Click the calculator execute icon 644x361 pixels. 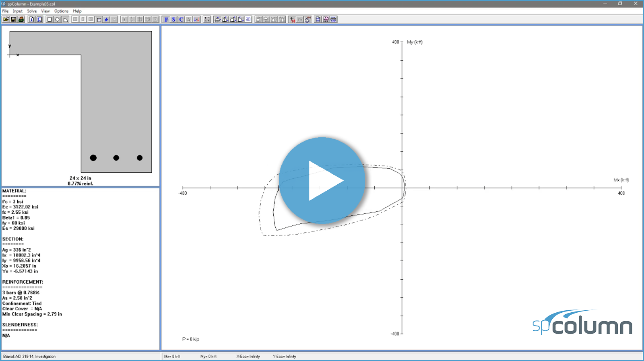pyautogui.click(x=207, y=19)
